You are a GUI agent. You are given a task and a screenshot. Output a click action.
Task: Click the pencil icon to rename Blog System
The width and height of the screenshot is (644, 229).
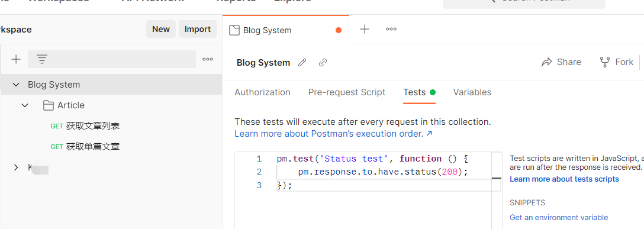(x=302, y=62)
